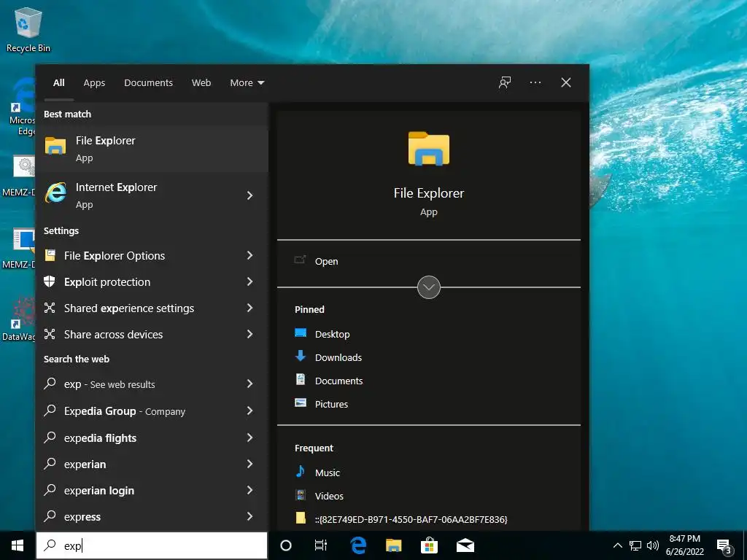Click the 'File Explorer Options' text
Viewport: 747px width, 560px height.
coord(115,256)
